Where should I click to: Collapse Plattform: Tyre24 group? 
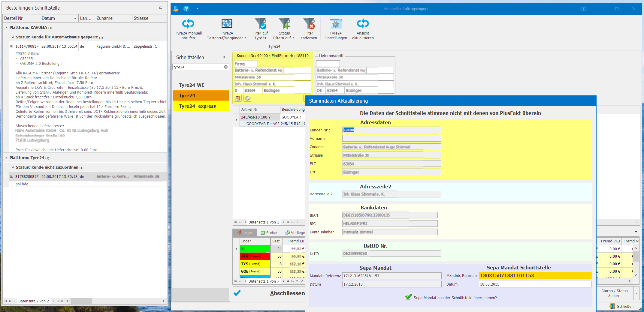click(x=6, y=157)
